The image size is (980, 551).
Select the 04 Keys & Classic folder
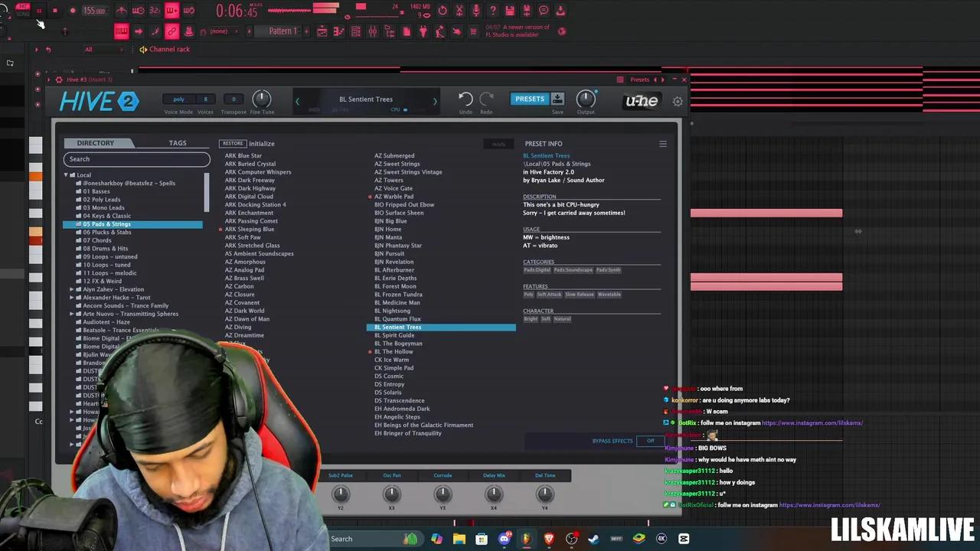click(107, 216)
